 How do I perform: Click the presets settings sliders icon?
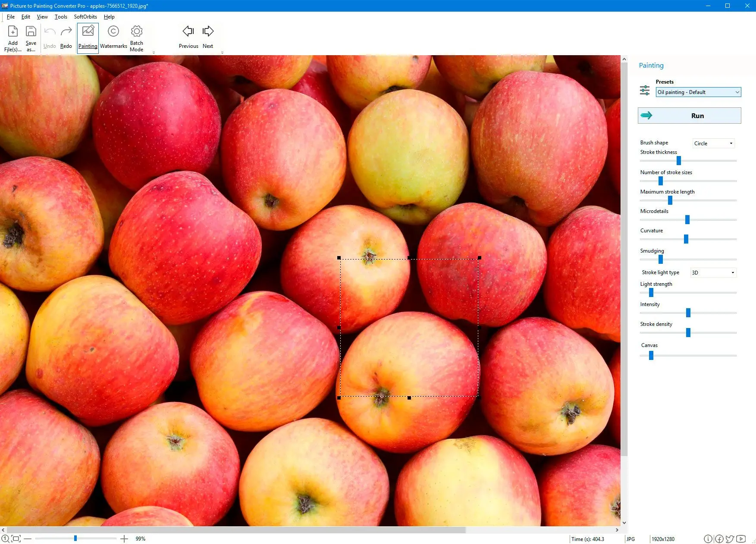(x=645, y=90)
